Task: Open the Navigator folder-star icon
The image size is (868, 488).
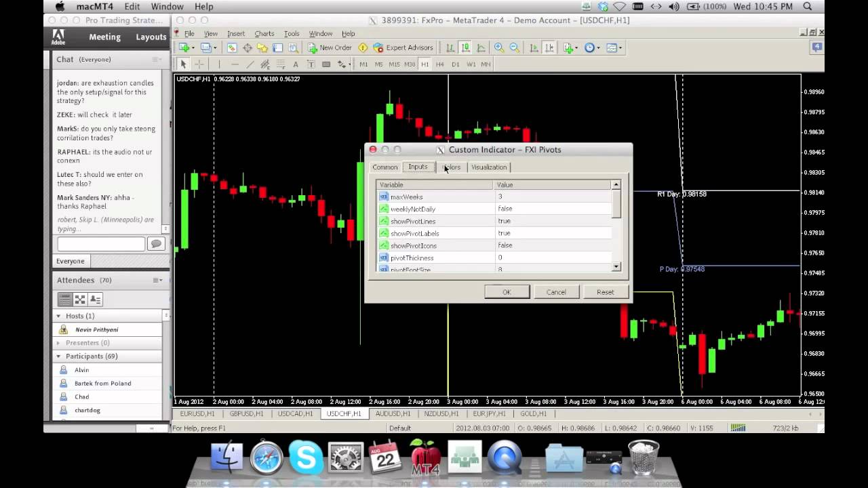Action: pyautogui.click(x=262, y=47)
